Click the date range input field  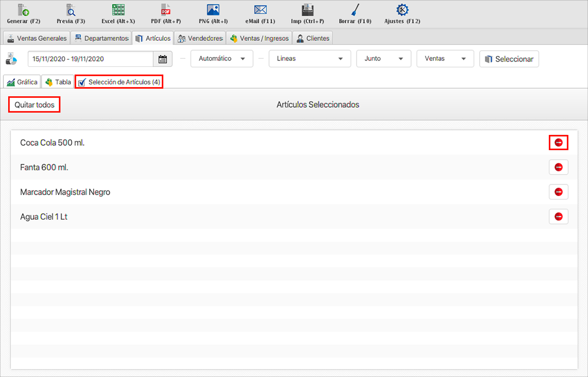pyautogui.click(x=90, y=59)
